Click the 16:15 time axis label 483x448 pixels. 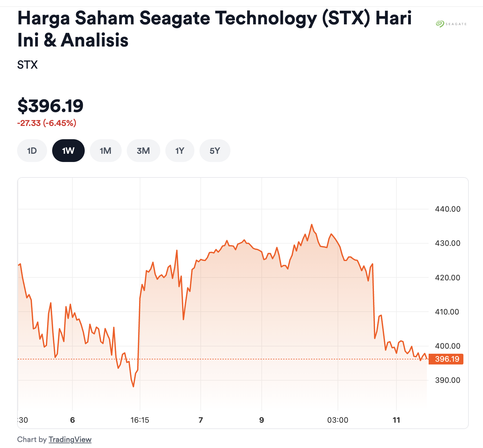tap(140, 420)
